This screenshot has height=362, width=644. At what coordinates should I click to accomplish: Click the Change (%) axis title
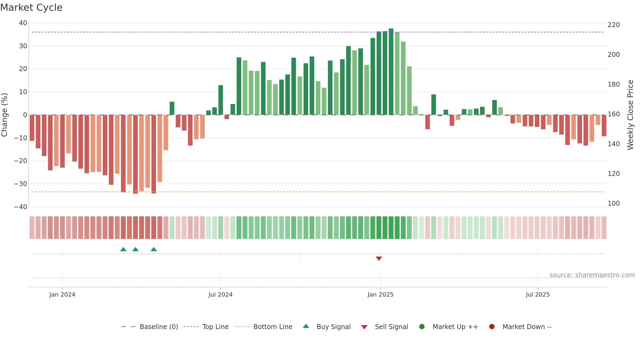click(x=4, y=115)
